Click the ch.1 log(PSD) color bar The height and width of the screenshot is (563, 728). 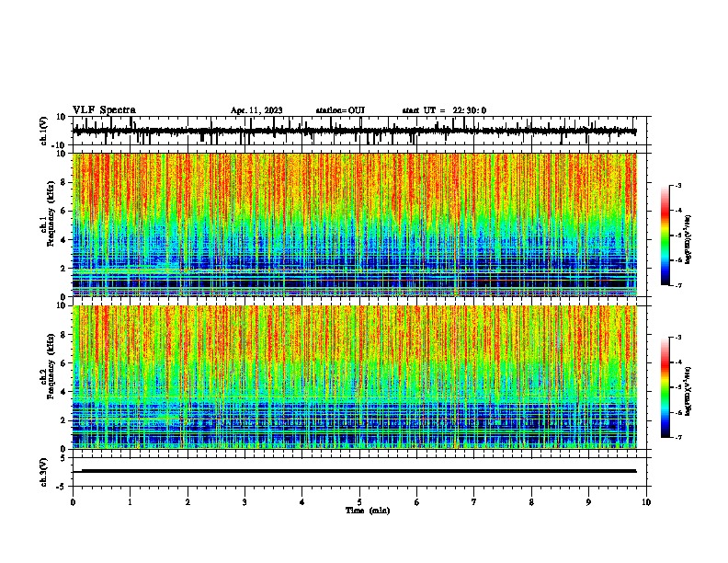(x=665, y=236)
